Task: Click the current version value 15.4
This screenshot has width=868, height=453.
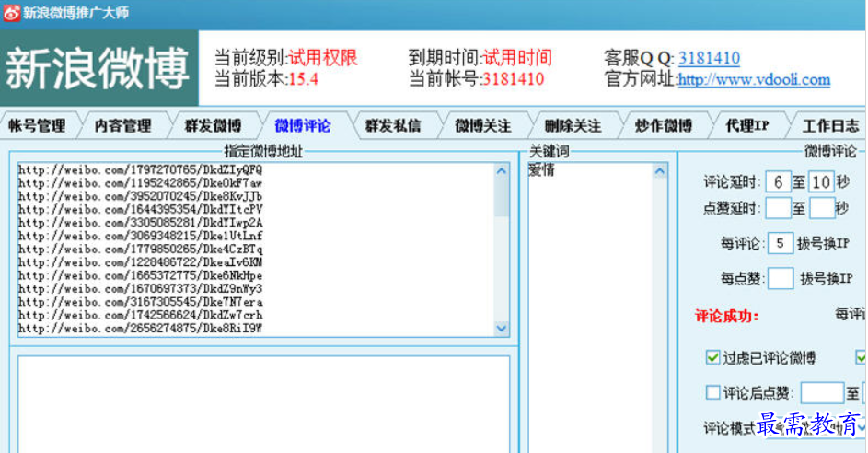Action: tap(304, 79)
